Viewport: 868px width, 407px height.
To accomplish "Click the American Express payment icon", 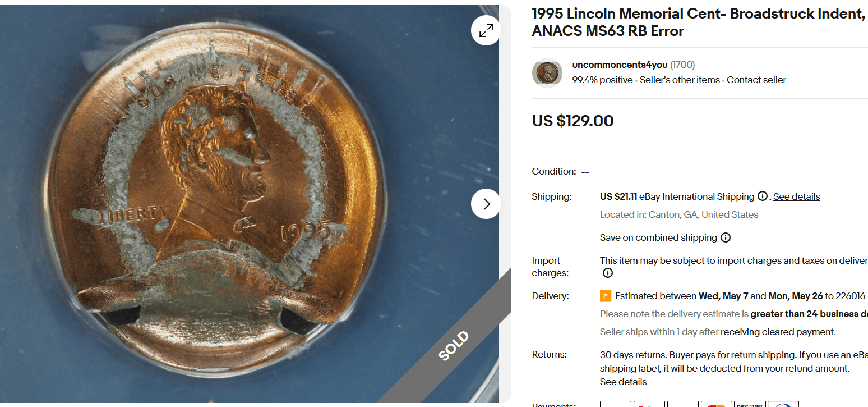I will [784, 404].
